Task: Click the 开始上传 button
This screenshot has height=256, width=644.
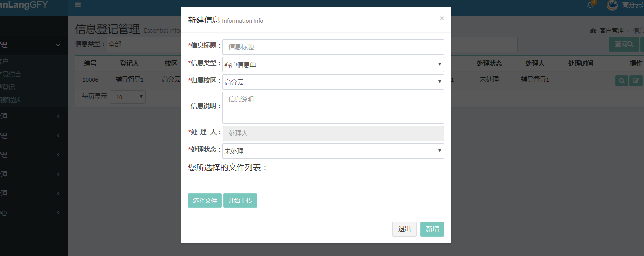Action: click(x=240, y=200)
